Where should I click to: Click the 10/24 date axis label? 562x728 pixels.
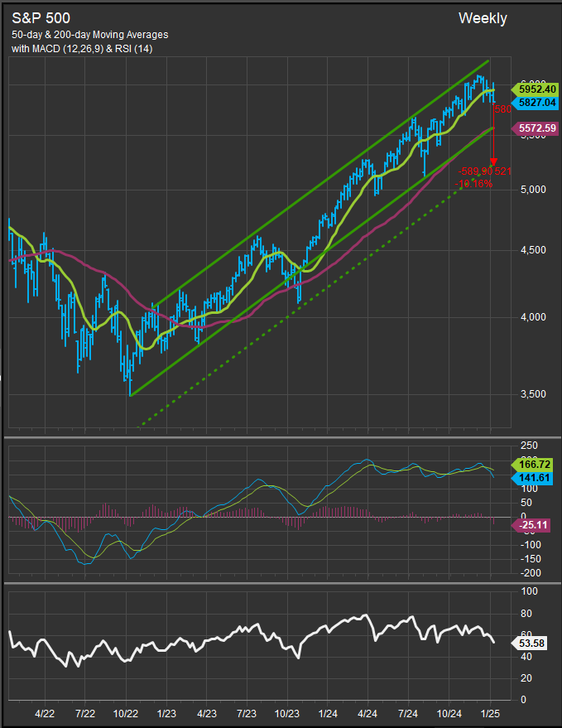tap(449, 713)
